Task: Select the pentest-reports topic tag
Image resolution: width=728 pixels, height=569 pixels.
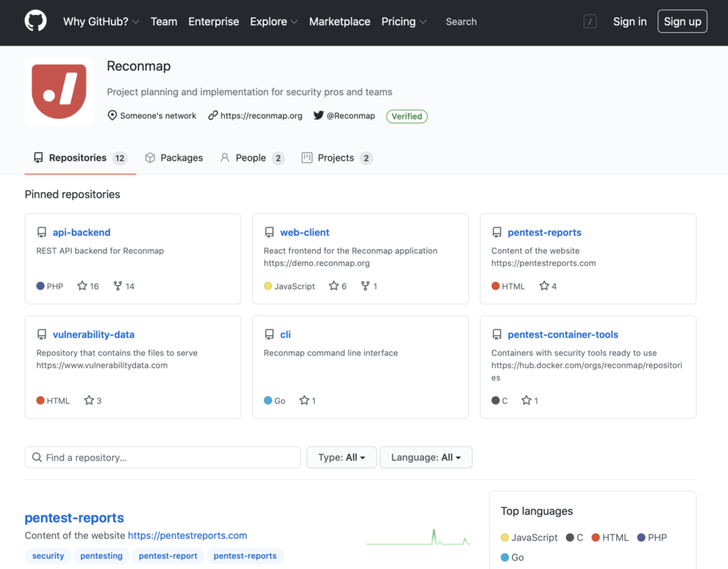Action: tap(245, 555)
